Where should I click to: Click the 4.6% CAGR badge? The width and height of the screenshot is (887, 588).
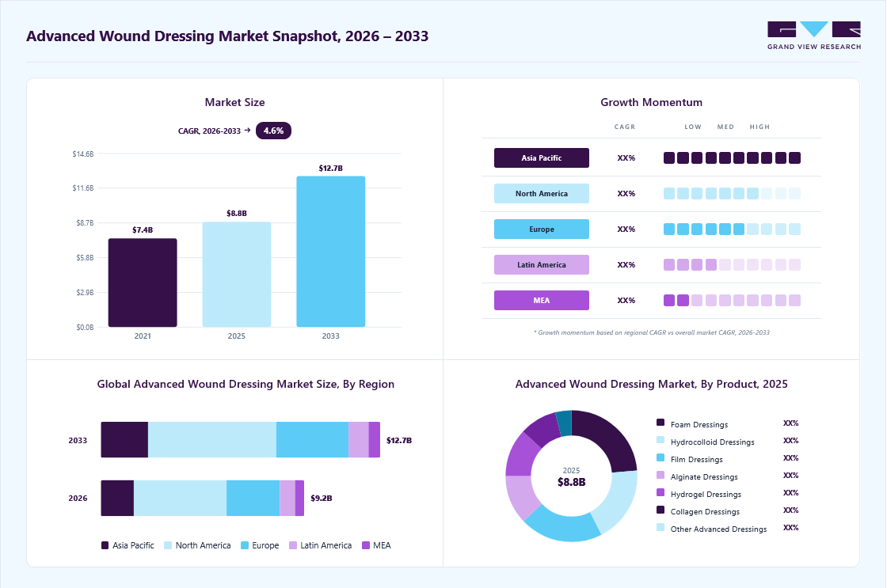click(x=273, y=131)
